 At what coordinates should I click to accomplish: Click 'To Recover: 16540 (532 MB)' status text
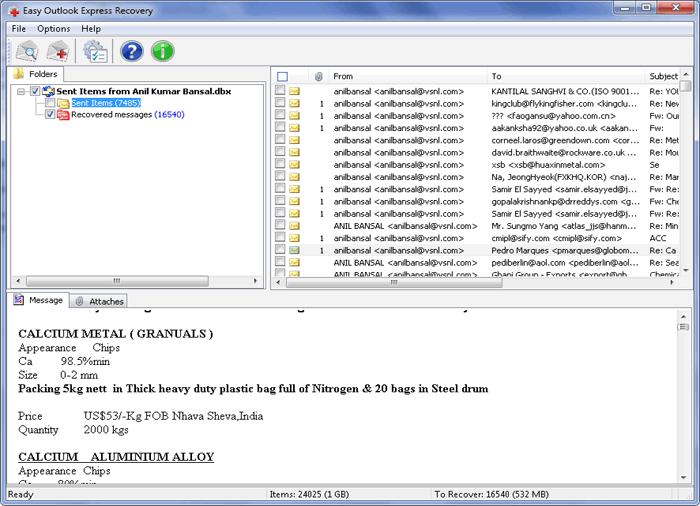tap(492, 494)
